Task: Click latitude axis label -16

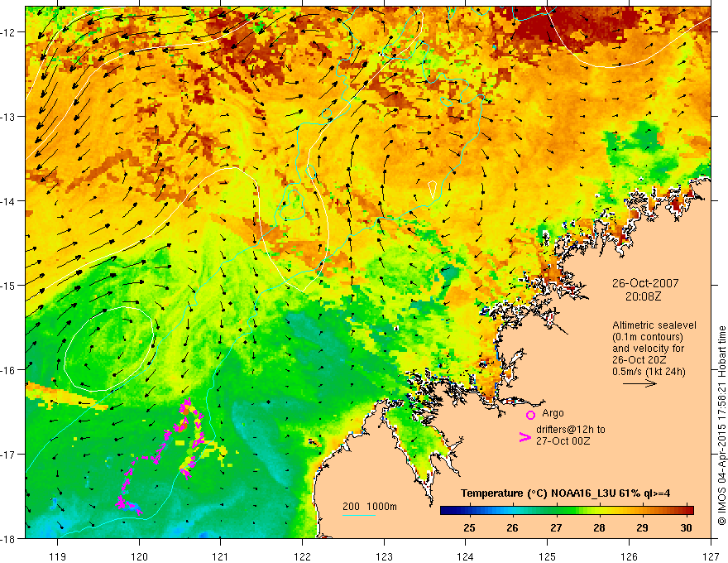Action: click(x=8, y=370)
